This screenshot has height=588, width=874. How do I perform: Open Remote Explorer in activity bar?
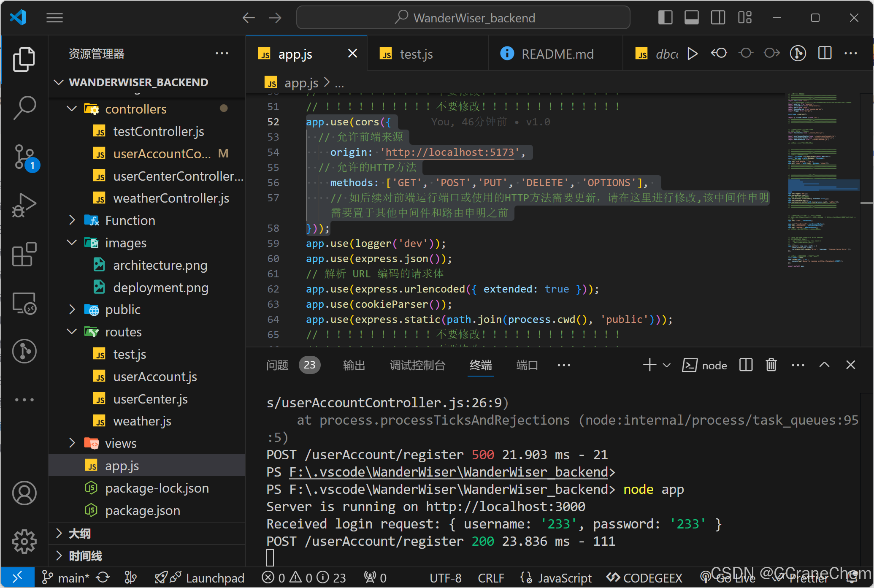click(24, 303)
